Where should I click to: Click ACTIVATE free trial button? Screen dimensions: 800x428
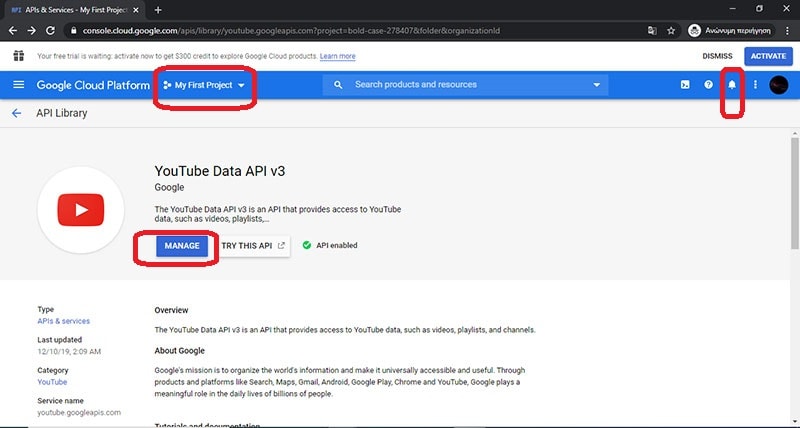[768, 56]
